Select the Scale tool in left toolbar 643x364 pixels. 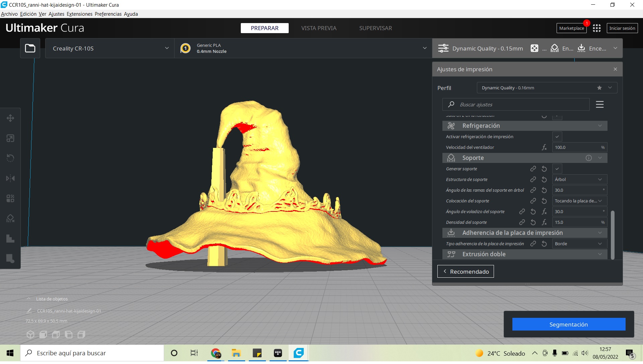click(10, 138)
